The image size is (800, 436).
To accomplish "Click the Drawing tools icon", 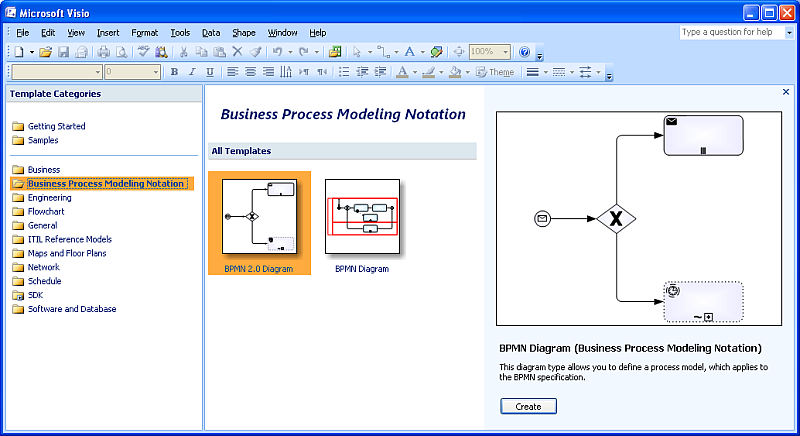I will [x=437, y=52].
